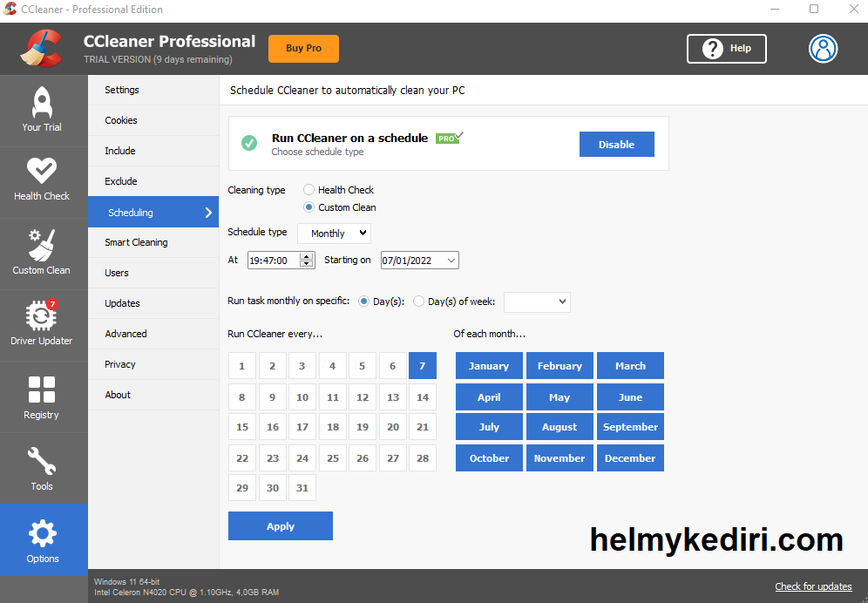Image resolution: width=868 pixels, height=603 pixels.
Task: Toggle October month selection
Action: pos(489,458)
